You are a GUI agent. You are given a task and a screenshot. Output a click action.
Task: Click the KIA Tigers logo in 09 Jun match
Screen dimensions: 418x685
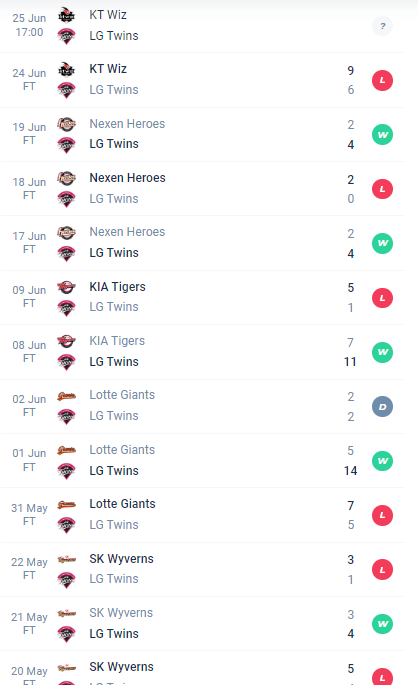coord(66,287)
